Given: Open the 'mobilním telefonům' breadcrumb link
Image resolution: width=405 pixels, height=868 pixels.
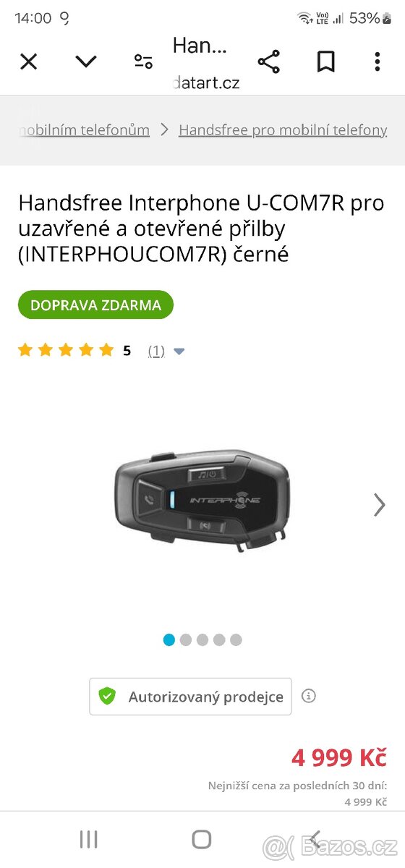Looking at the screenshot, I should tap(84, 130).
